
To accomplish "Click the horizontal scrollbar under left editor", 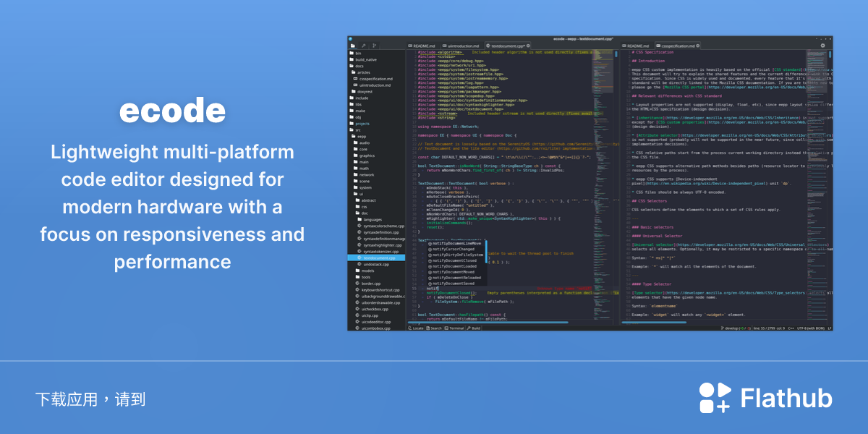I will 488,322.
